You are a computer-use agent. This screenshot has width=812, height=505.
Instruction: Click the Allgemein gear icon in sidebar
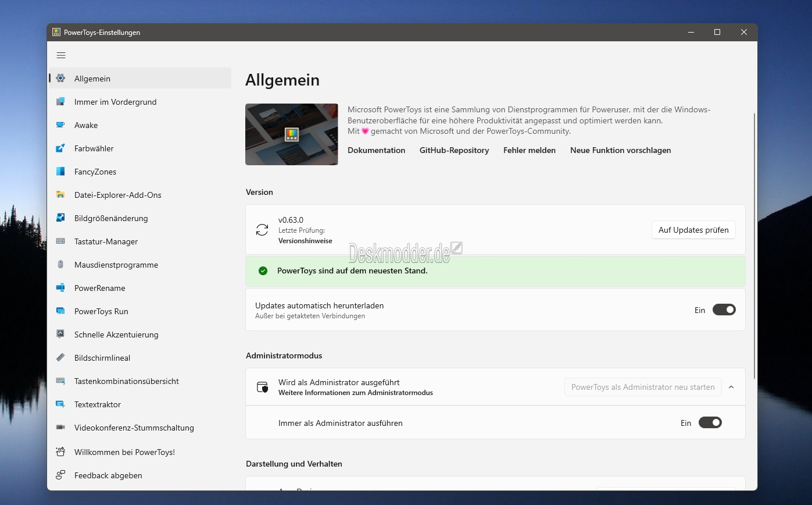60,79
